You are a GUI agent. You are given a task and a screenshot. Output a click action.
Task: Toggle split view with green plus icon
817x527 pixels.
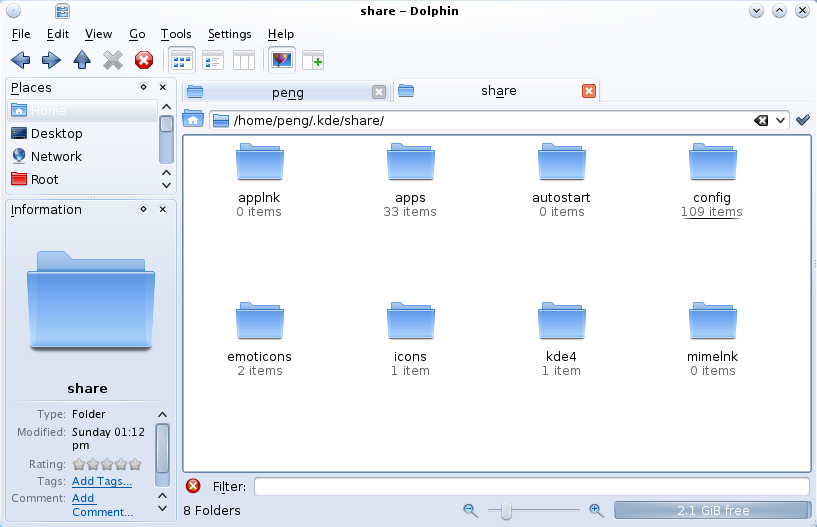313,60
